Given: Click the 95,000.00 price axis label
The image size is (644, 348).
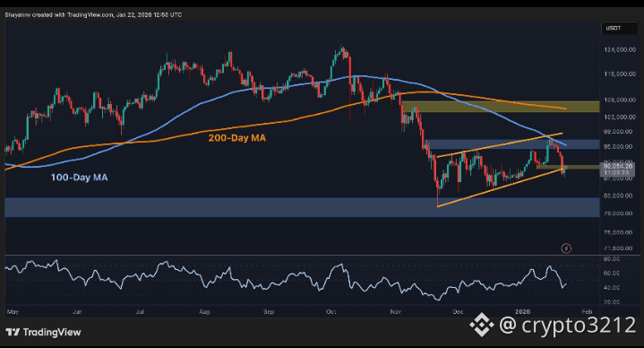Looking at the screenshot, I should pos(618,146).
